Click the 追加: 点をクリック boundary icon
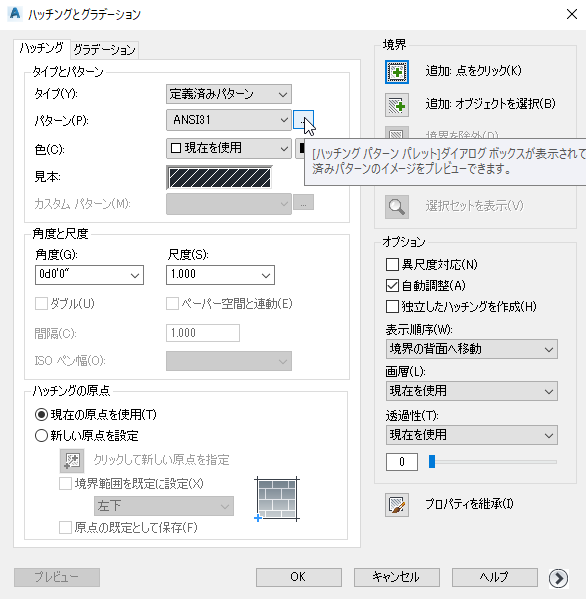586x599 pixels. click(x=397, y=72)
